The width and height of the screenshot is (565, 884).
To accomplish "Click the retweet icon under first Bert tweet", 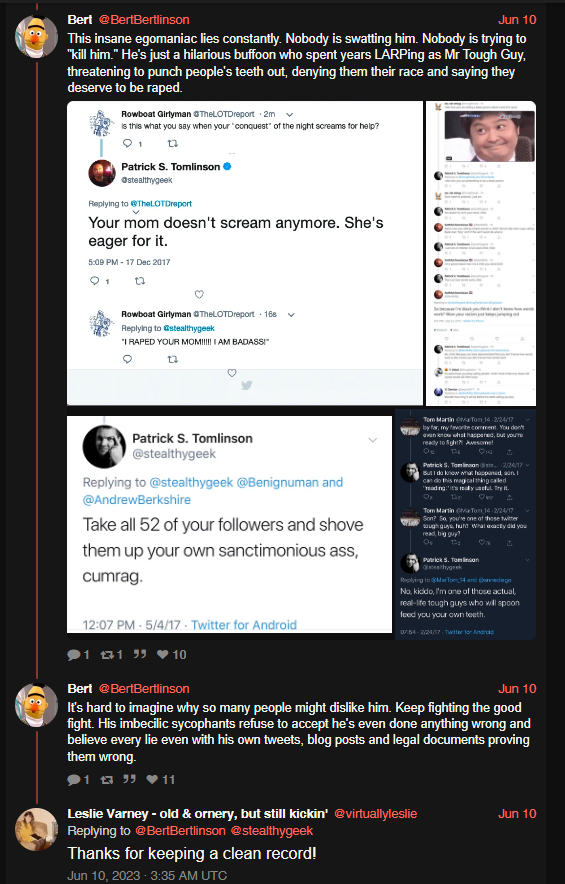I will pyautogui.click(x=107, y=655).
